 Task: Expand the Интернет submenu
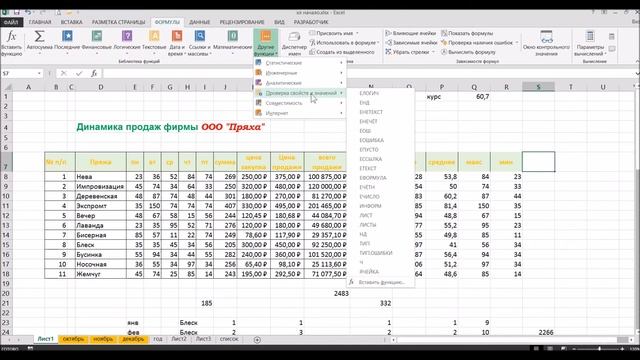(299, 113)
